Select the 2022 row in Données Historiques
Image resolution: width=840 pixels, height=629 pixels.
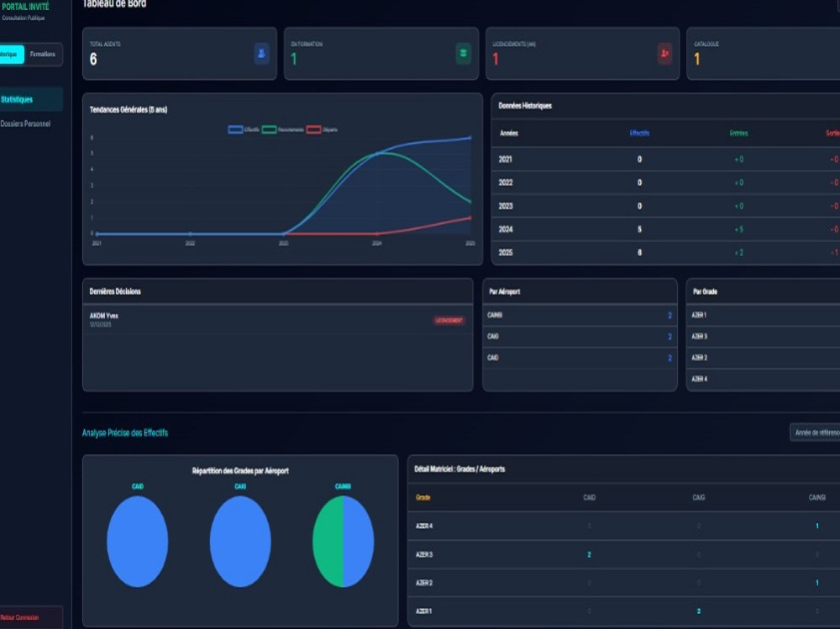coord(666,183)
